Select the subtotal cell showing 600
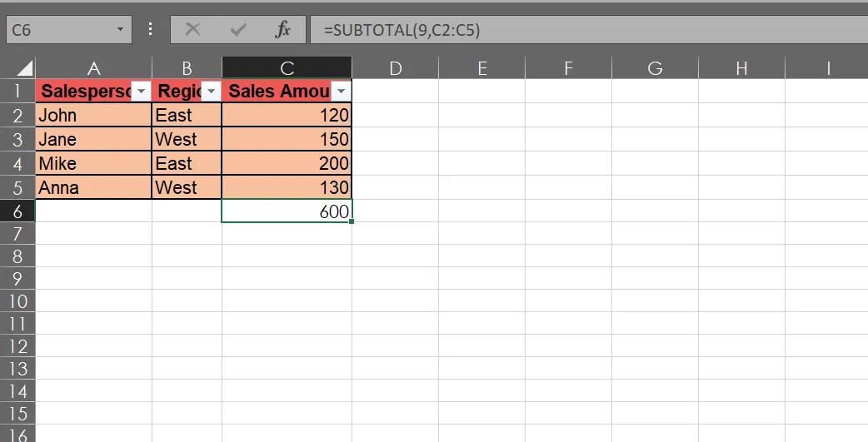Screen dimensions: 868x442 pyautogui.click(x=287, y=211)
